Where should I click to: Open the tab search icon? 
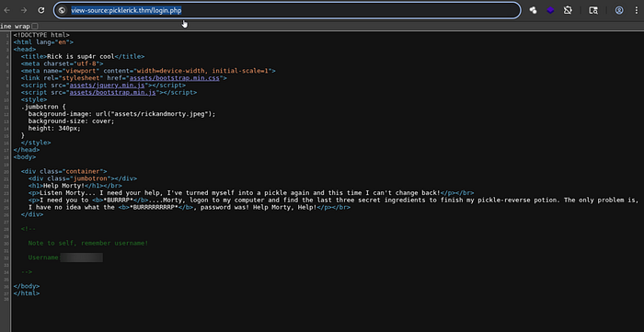tap(593, 11)
